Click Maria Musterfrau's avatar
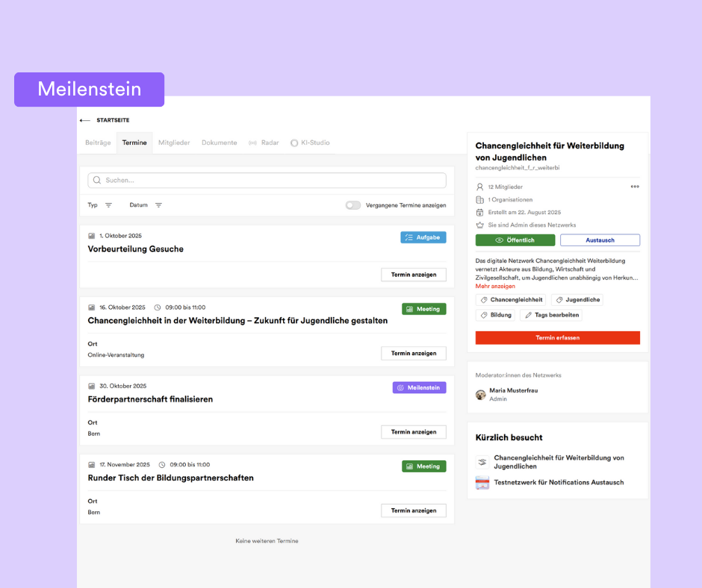 (x=481, y=394)
